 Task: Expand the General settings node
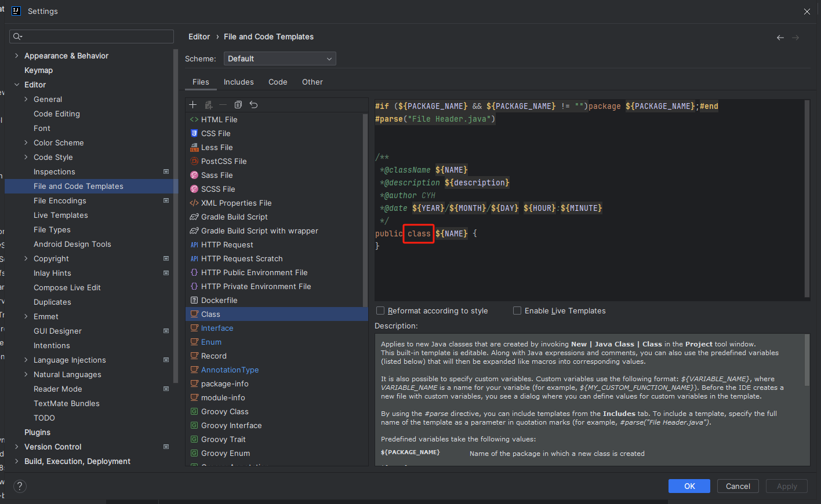tap(26, 99)
